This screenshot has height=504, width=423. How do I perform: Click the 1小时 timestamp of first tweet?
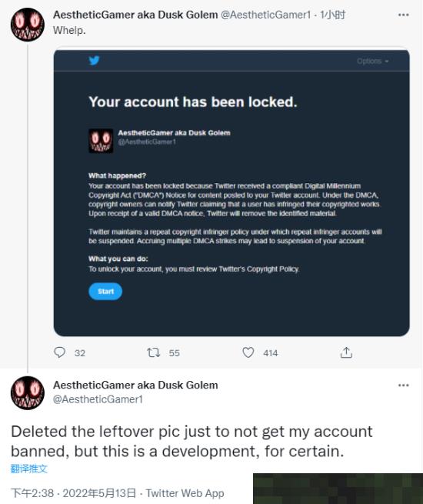pos(332,15)
